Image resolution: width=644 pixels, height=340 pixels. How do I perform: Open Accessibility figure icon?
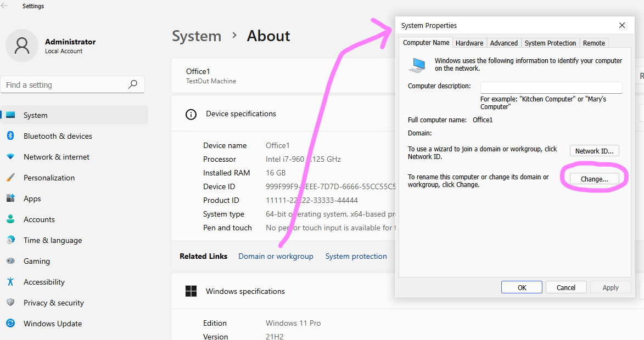click(10, 282)
